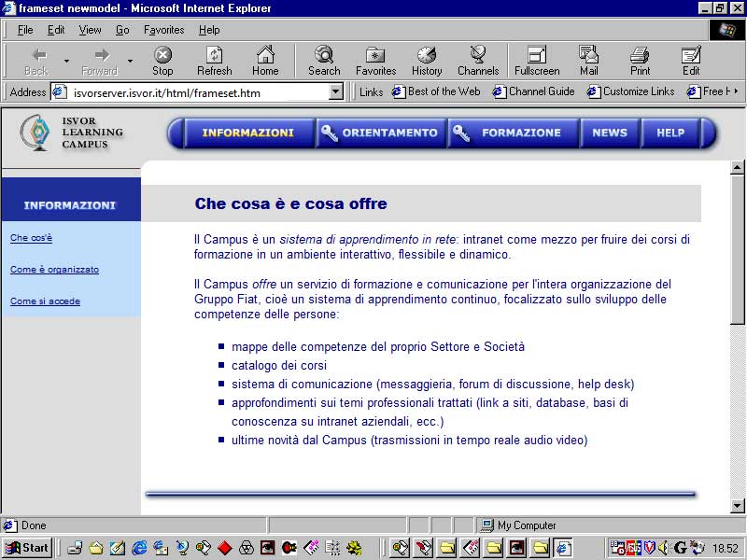Open the "Come si accede" sidebar link
The image size is (747, 560).
pyautogui.click(x=45, y=301)
